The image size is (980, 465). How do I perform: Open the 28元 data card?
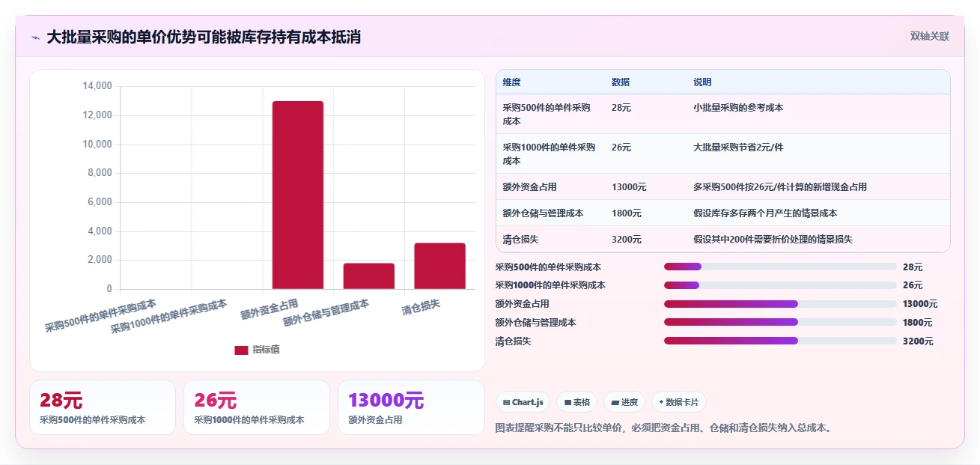click(x=103, y=407)
